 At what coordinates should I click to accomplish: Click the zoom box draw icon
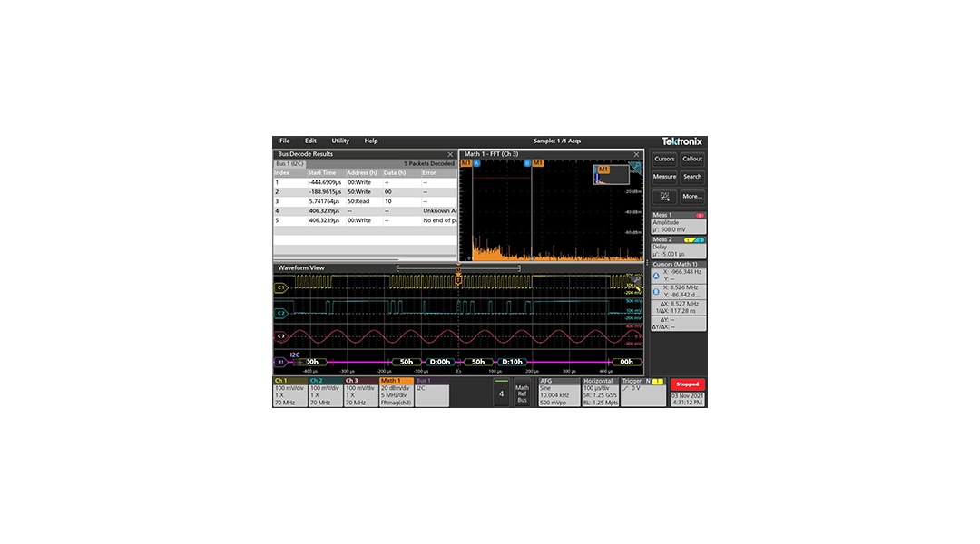(x=664, y=197)
